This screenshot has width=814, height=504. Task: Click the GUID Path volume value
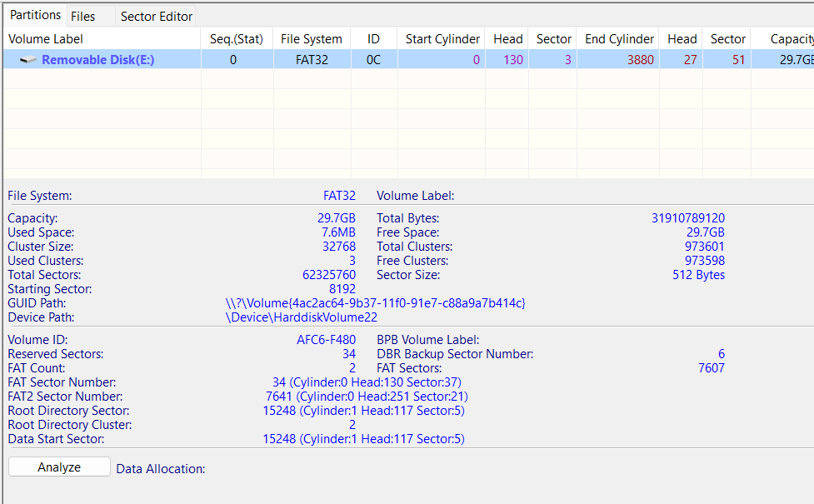pos(375,303)
